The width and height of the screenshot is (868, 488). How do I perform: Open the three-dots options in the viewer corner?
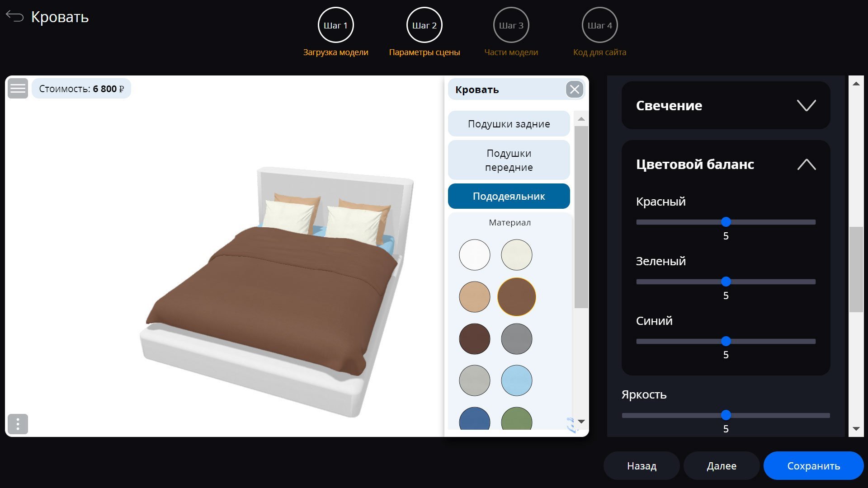[x=18, y=424]
